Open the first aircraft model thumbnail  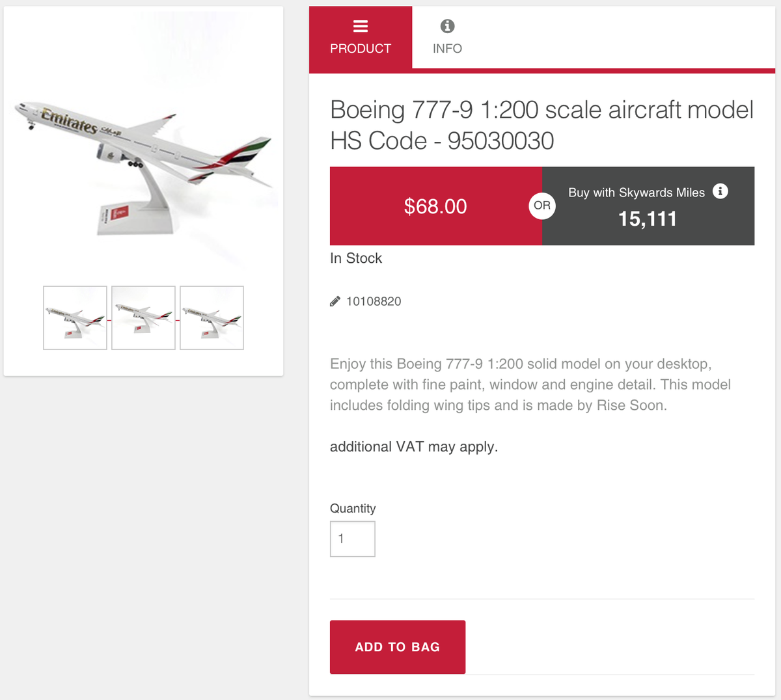75,317
